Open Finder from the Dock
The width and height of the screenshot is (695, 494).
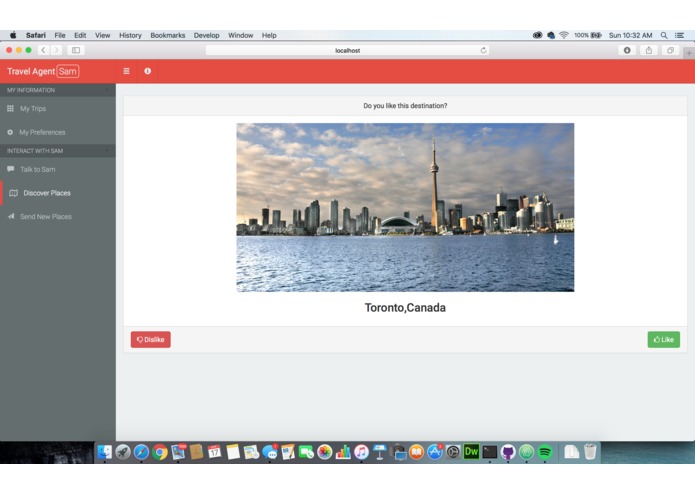pyautogui.click(x=105, y=452)
